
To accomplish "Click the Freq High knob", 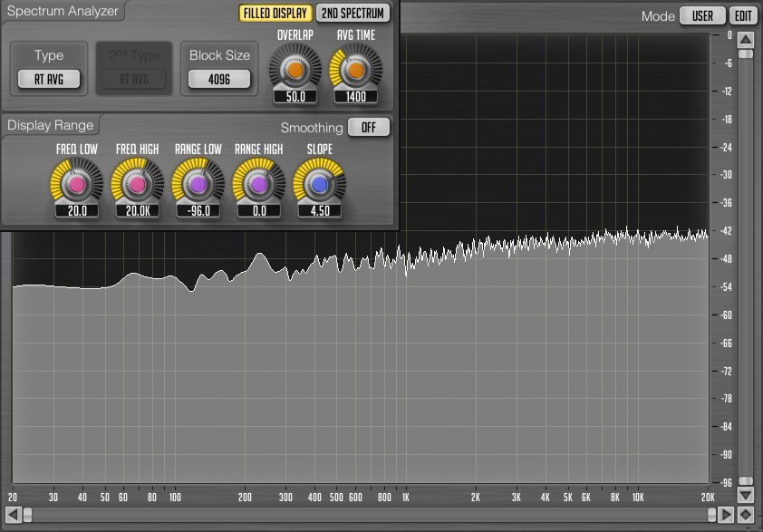I will pyautogui.click(x=137, y=184).
